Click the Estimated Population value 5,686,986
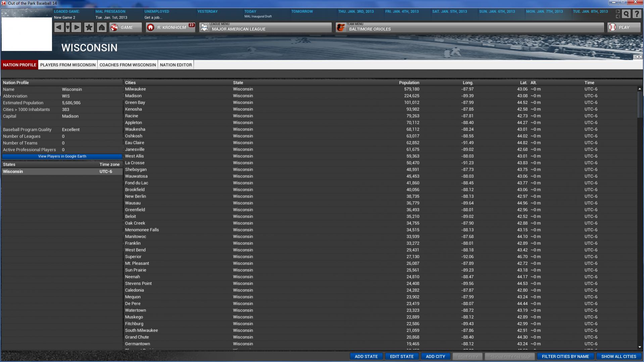Screen dimensions: 644x362 point(71,103)
